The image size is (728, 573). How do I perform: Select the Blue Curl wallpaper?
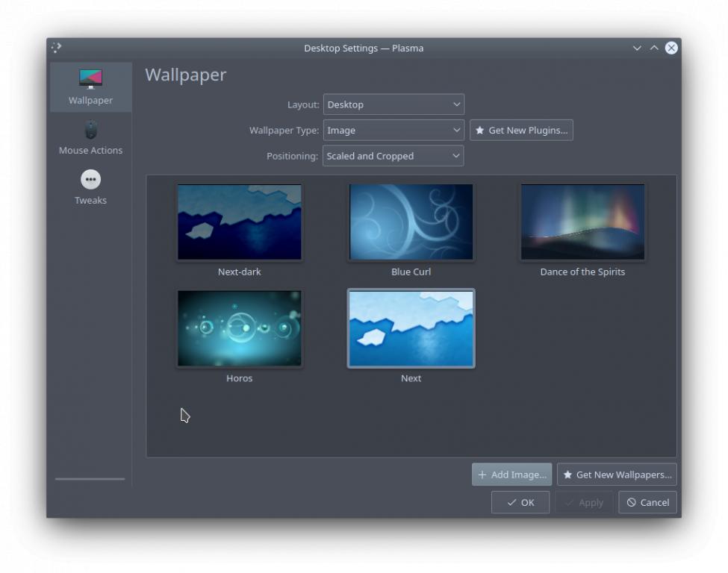pyautogui.click(x=411, y=222)
